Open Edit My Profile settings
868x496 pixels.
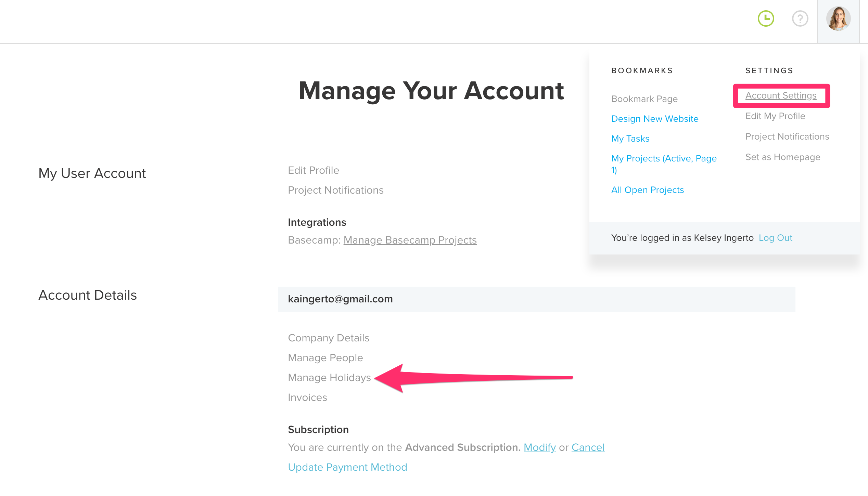click(x=775, y=116)
